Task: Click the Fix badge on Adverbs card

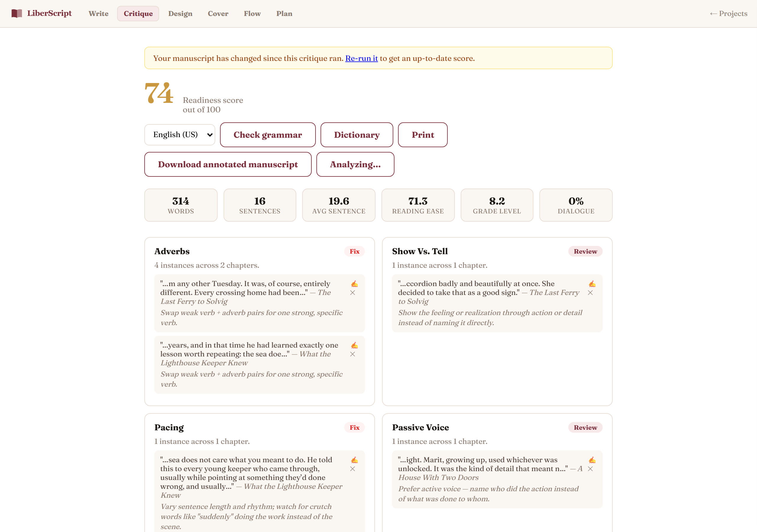Action: pyautogui.click(x=355, y=251)
